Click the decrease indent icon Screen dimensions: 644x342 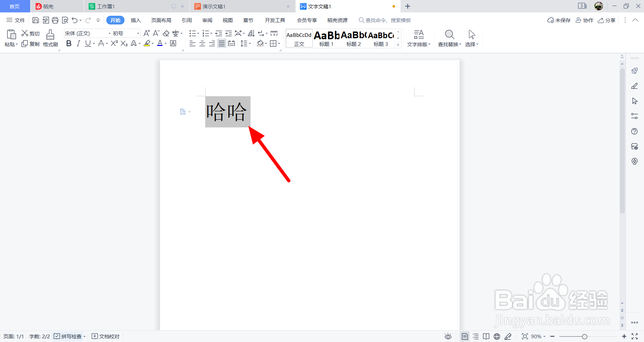219,33
